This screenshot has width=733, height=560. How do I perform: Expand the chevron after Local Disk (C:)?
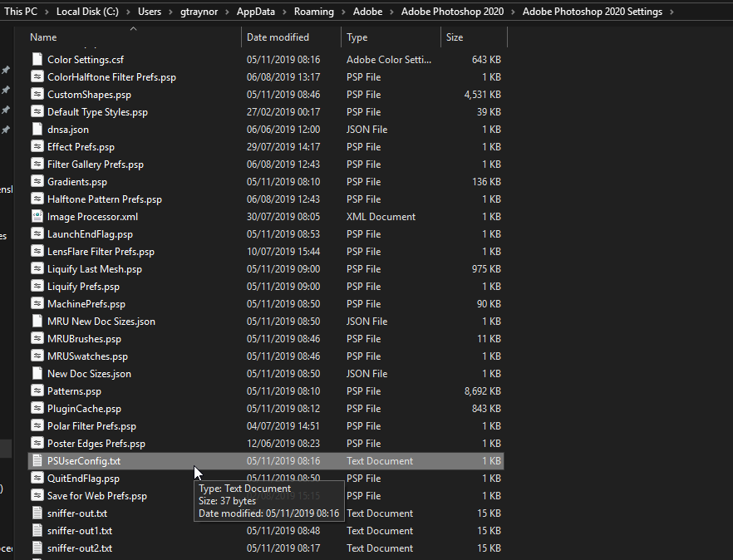pos(128,12)
